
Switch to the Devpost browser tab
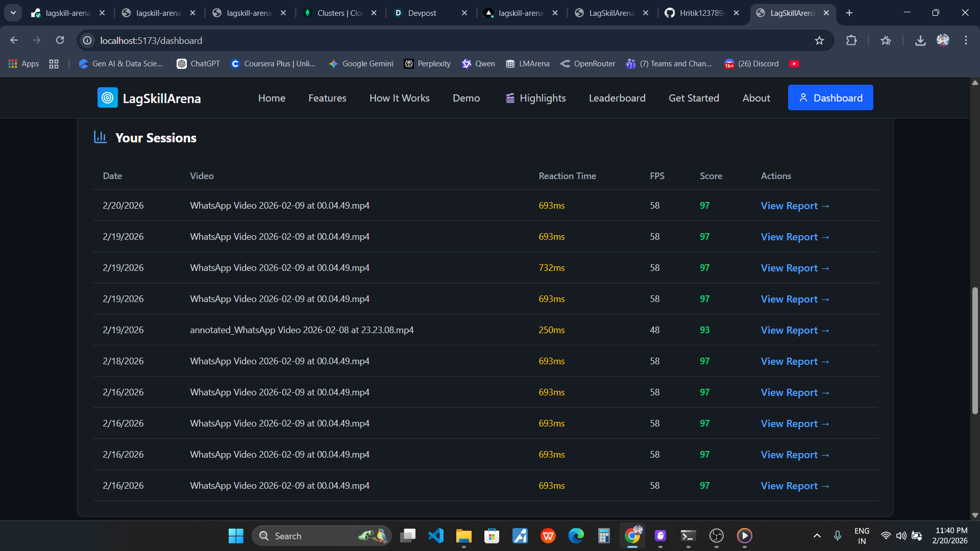pos(422,13)
